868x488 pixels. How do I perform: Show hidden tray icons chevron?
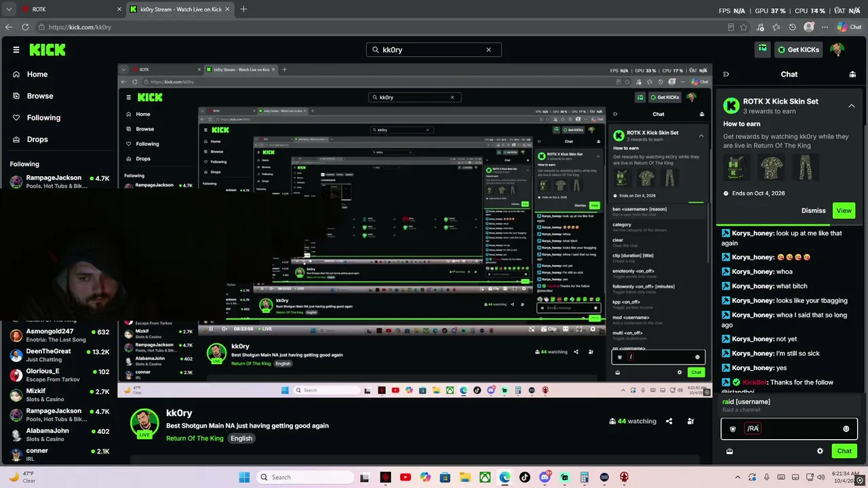(739, 477)
